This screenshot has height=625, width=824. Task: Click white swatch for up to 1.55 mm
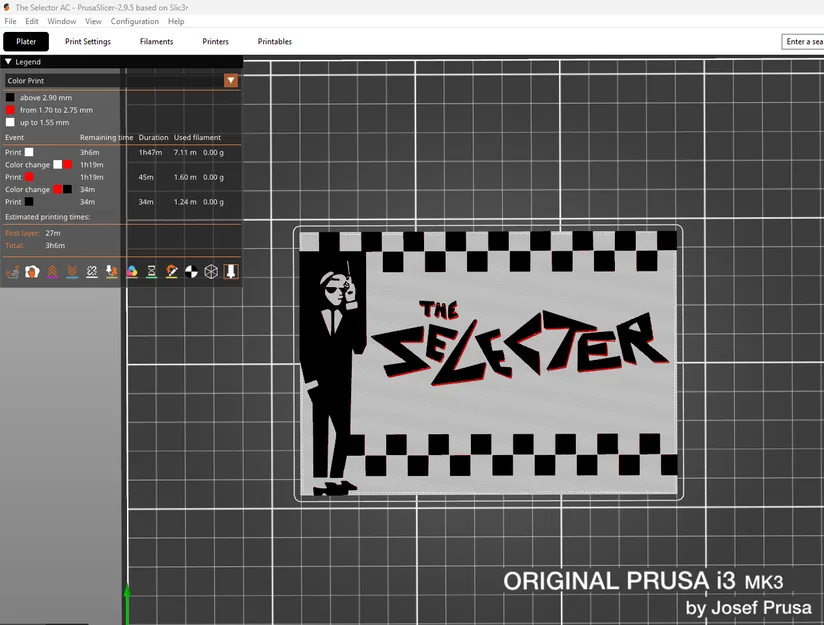10,122
